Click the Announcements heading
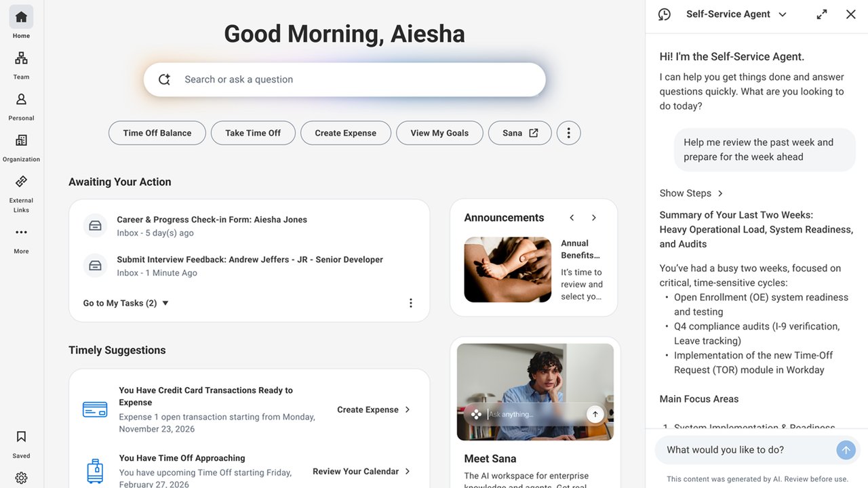 point(504,218)
